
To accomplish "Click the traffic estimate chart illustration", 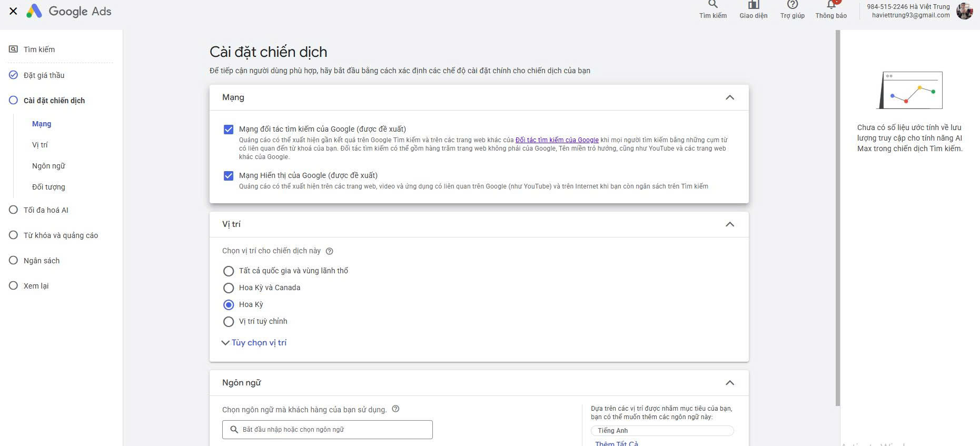I will pyautogui.click(x=909, y=90).
